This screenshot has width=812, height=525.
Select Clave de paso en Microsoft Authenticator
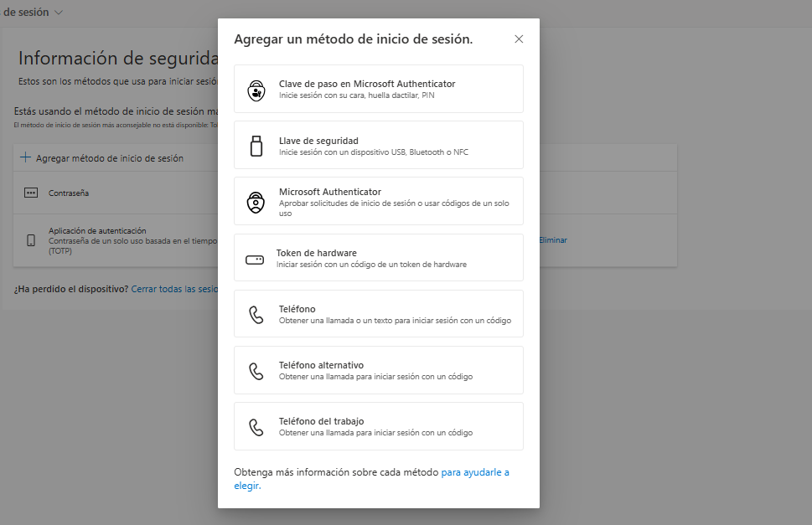click(x=366, y=84)
